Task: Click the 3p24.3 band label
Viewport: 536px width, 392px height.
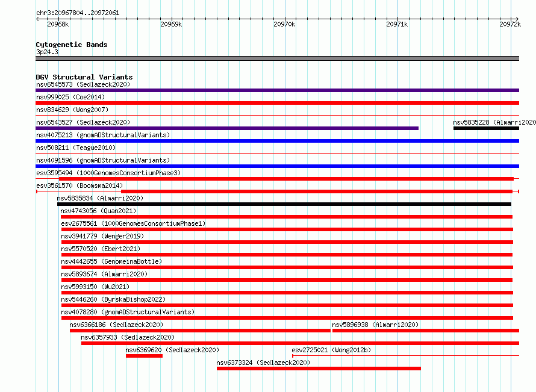Action: pos(47,52)
